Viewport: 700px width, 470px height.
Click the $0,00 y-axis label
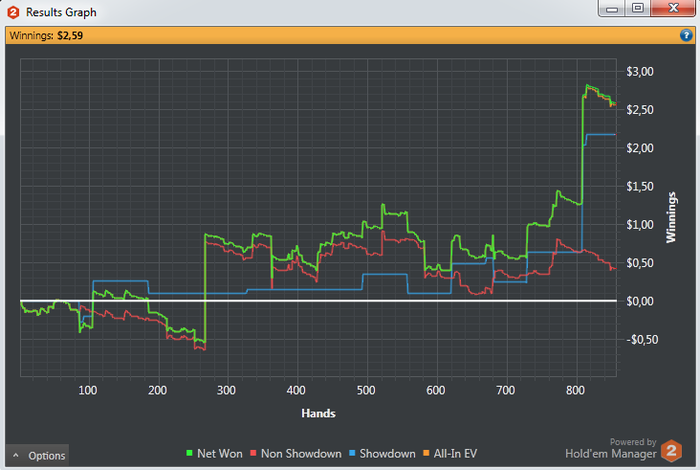pos(639,301)
